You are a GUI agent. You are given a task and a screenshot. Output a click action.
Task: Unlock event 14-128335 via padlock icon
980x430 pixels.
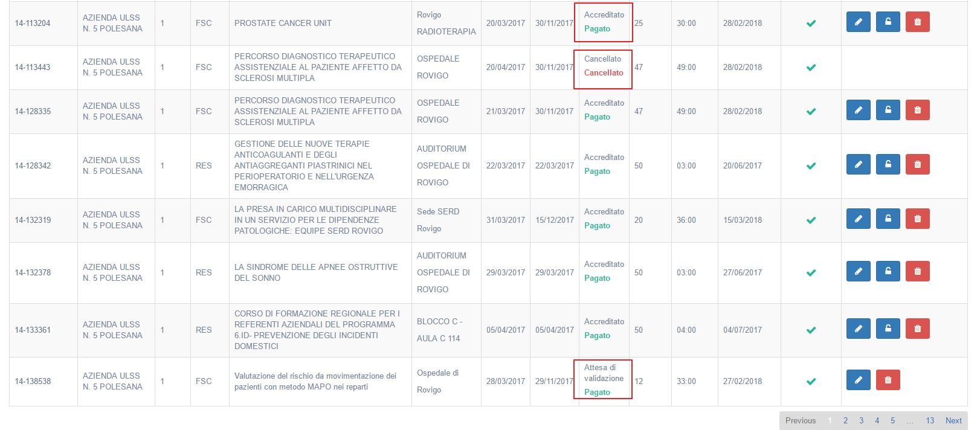point(888,110)
